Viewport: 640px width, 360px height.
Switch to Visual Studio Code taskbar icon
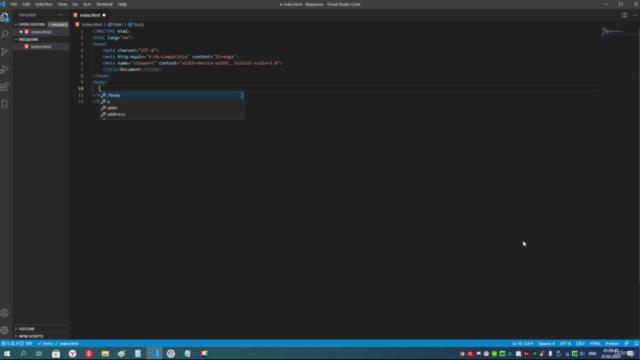(154, 353)
